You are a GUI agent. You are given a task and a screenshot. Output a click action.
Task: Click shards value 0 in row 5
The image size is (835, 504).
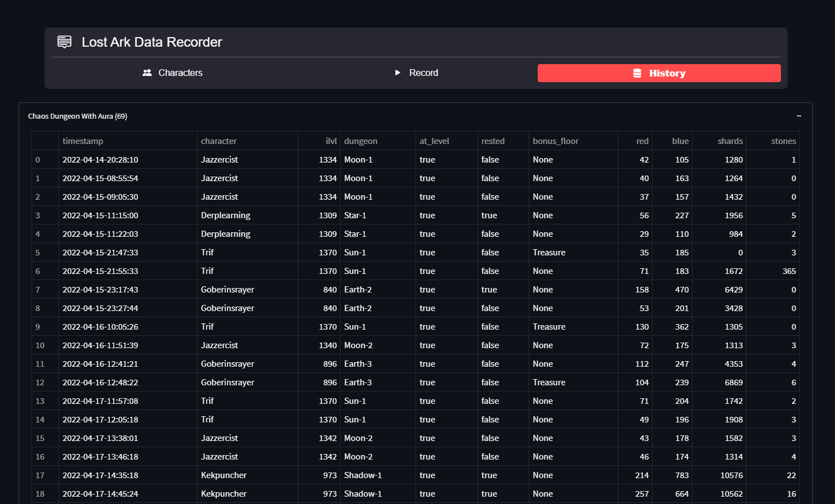click(x=719, y=253)
